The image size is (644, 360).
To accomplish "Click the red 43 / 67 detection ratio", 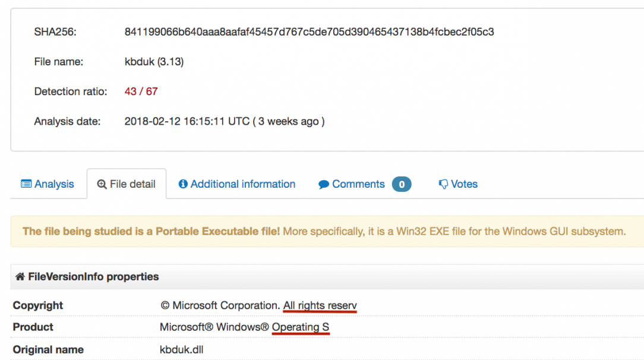I will point(141,91).
